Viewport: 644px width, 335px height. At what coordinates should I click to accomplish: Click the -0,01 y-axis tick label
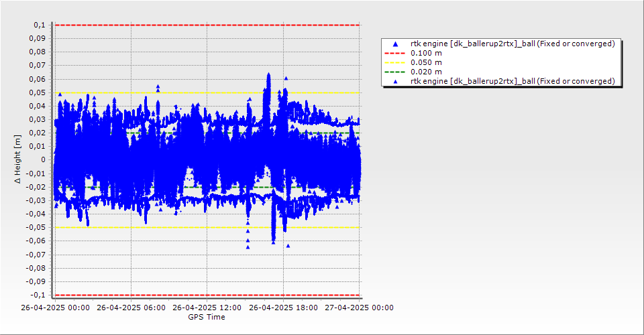[36, 174]
